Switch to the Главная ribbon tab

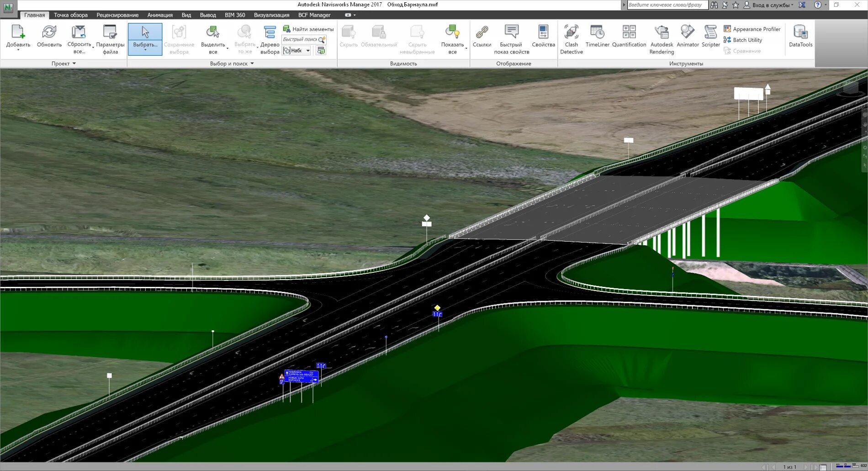34,15
